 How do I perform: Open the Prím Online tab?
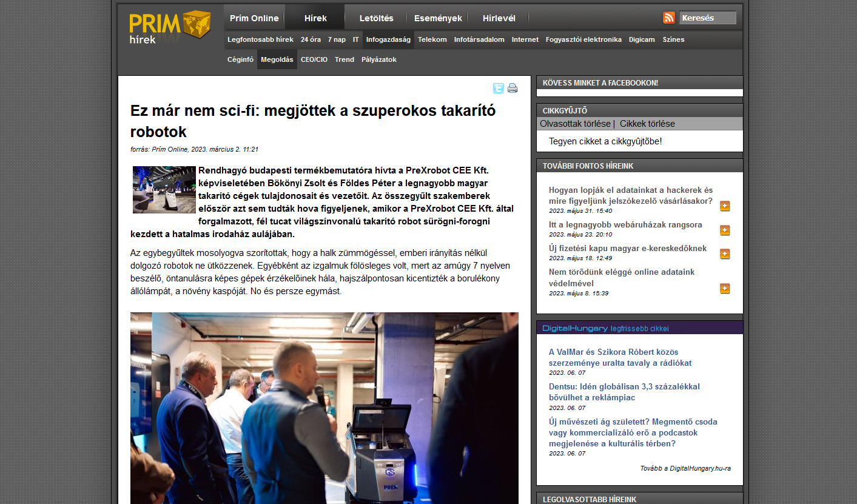(x=254, y=18)
